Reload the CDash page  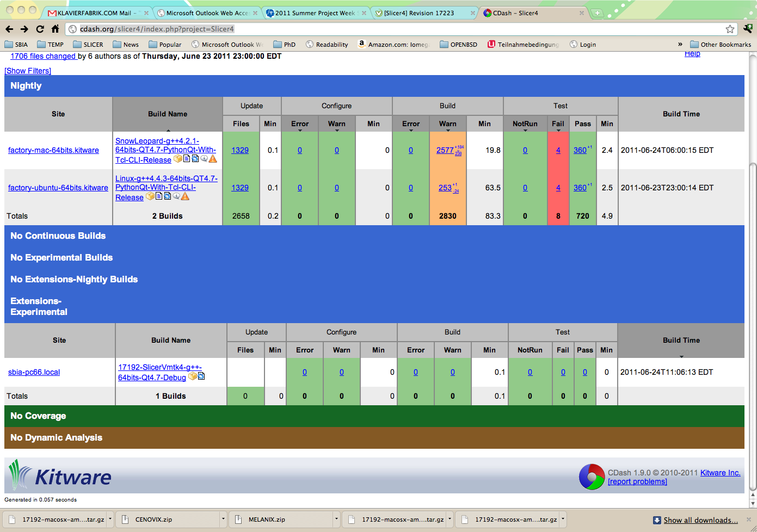coord(40,29)
